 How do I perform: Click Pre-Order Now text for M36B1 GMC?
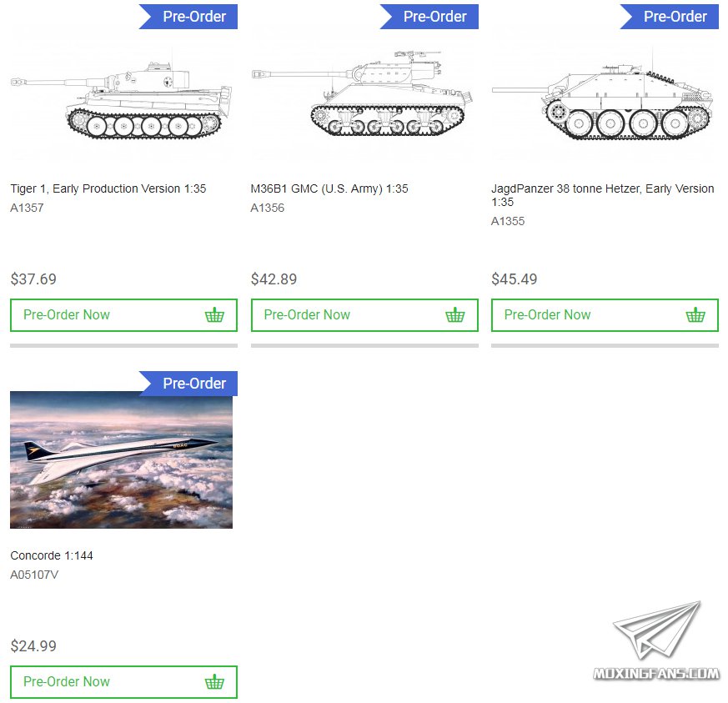tap(307, 315)
